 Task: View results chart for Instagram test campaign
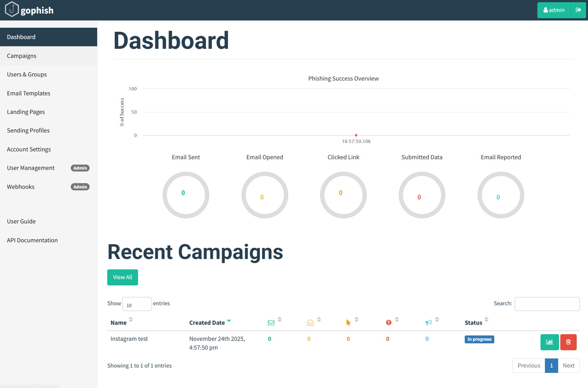pos(549,342)
